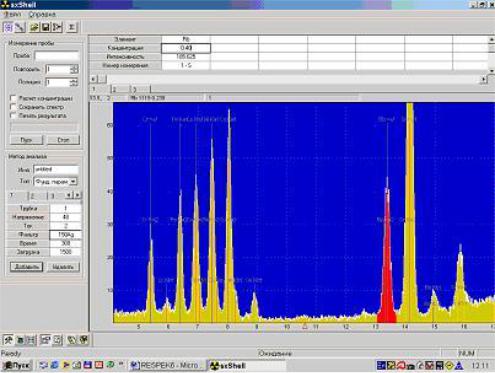The width and height of the screenshot is (495, 373).
Task: Click the save diskette toolbar icon
Action: pyautogui.click(x=45, y=27)
